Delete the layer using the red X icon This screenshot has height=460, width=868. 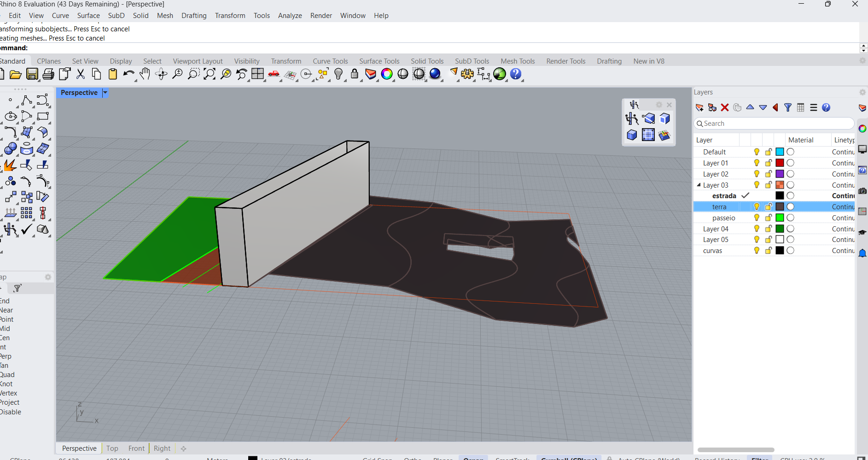coord(725,107)
